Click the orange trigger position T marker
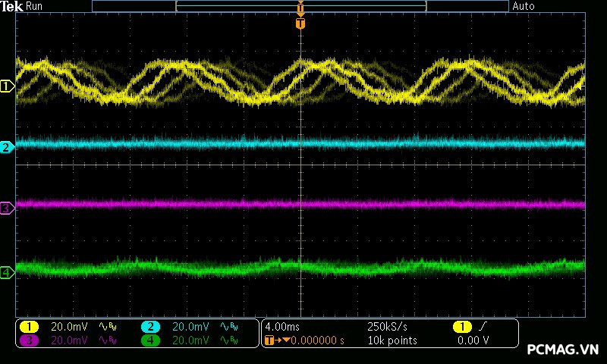The width and height of the screenshot is (607, 364). pyautogui.click(x=300, y=24)
